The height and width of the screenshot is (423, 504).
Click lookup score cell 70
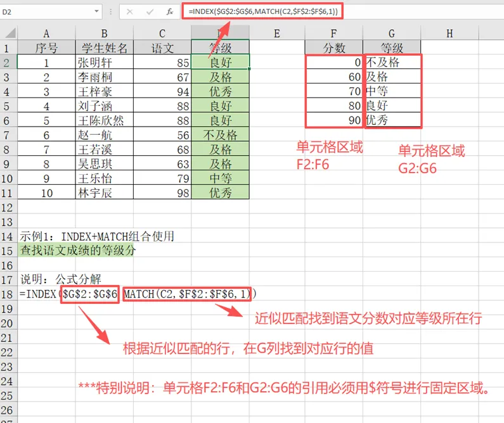click(334, 91)
